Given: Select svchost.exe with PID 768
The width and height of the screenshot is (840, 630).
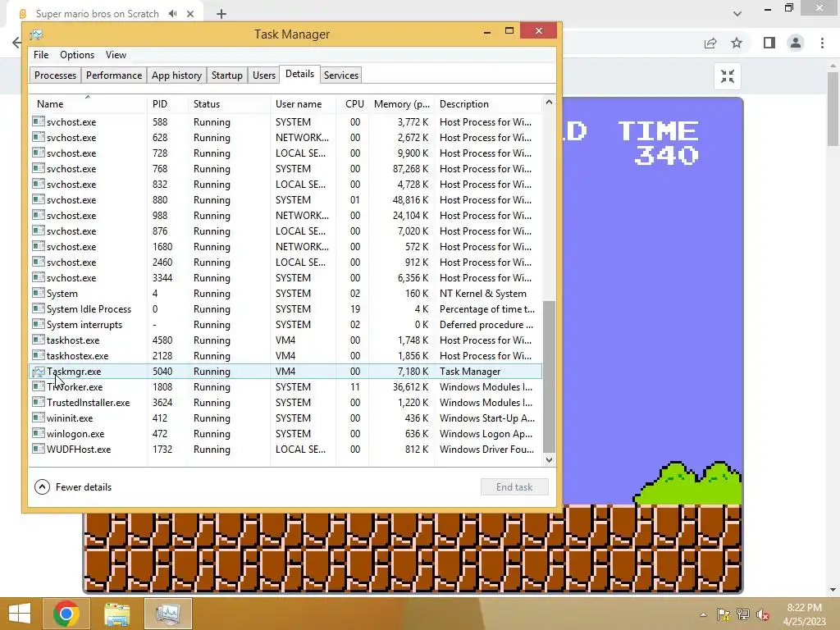Looking at the screenshot, I should pyautogui.click(x=285, y=169).
